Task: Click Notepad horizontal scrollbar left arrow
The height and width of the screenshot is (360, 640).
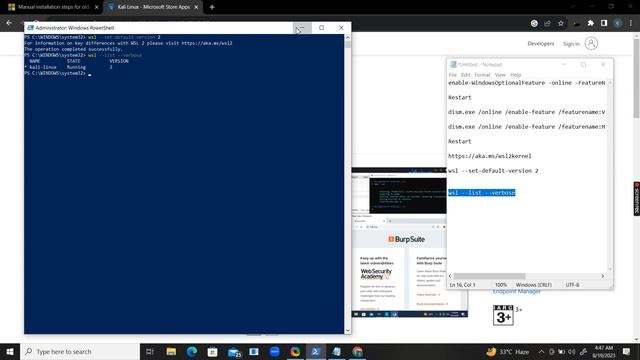Action: 450,276
